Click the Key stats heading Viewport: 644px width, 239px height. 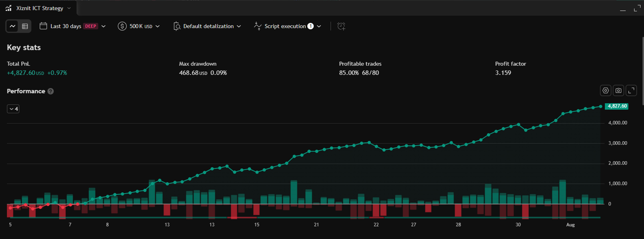tap(24, 47)
